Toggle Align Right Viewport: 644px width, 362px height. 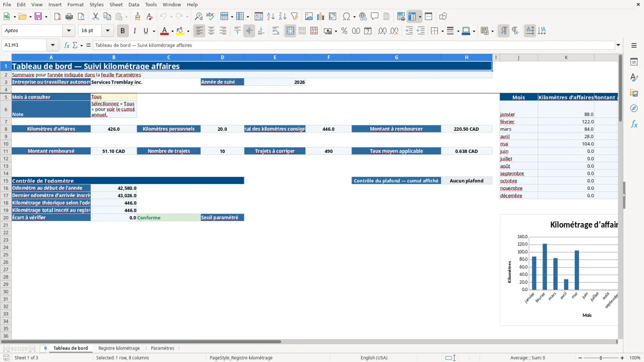click(x=223, y=31)
